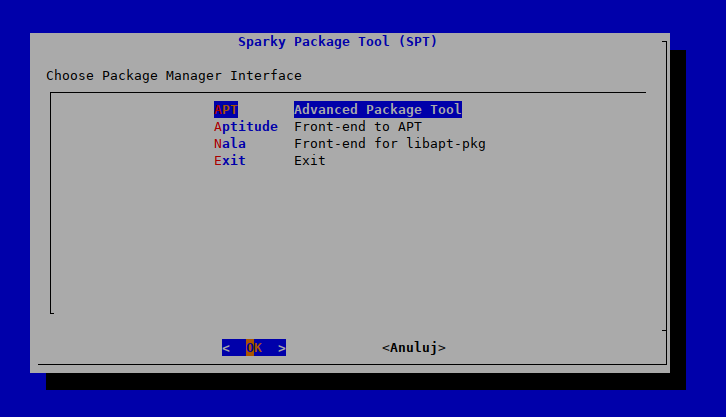Select the APT menu entry
The height and width of the screenshot is (417, 726).
click(226, 110)
